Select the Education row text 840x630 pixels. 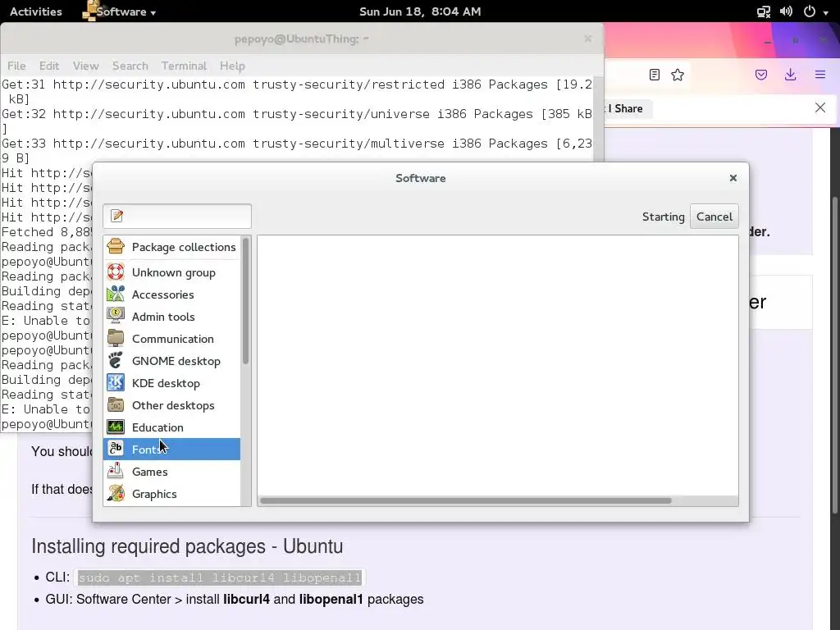[157, 427]
